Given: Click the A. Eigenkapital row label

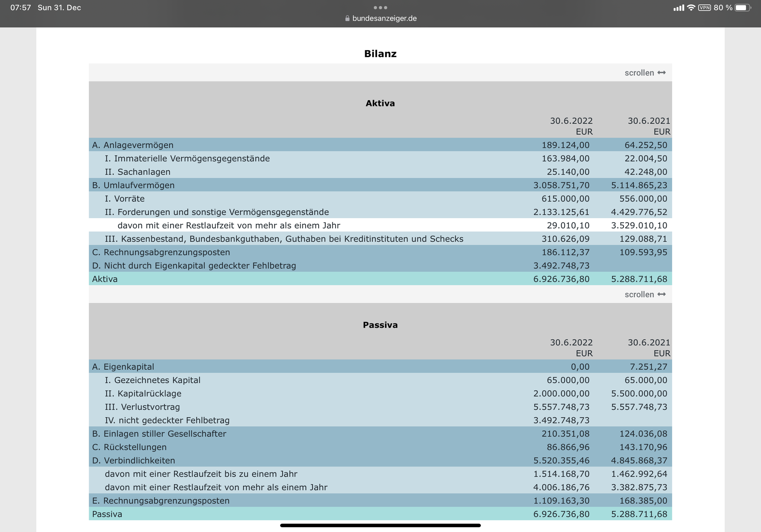Looking at the screenshot, I should point(123,367).
